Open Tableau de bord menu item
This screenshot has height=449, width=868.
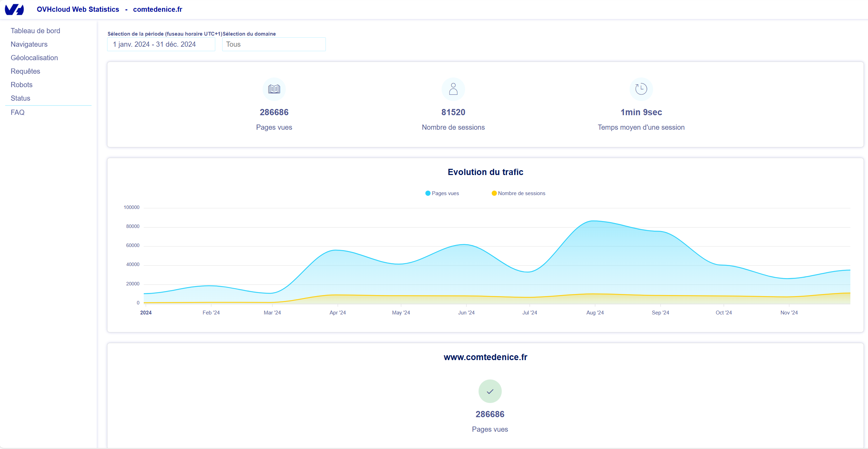pyautogui.click(x=35, y=31)
